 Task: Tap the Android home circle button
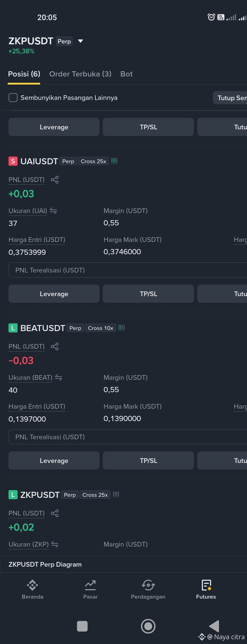[x=148, y=626]
